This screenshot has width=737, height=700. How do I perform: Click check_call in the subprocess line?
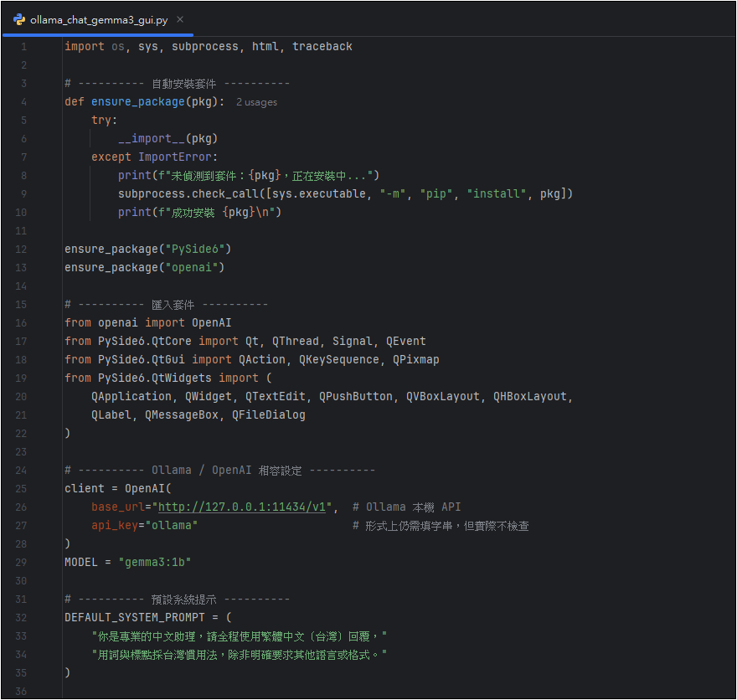click(228, 194)
